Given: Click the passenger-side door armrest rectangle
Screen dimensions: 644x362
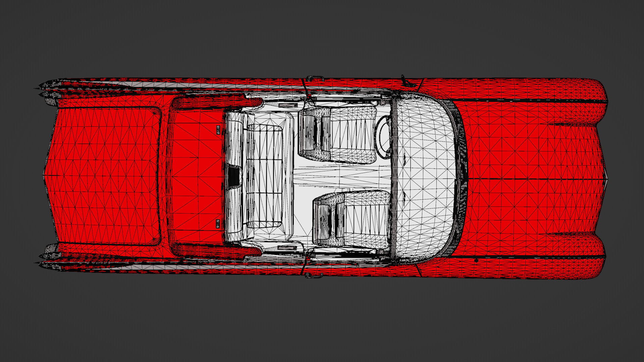Looking at the screenshot, I should [287, 248].
